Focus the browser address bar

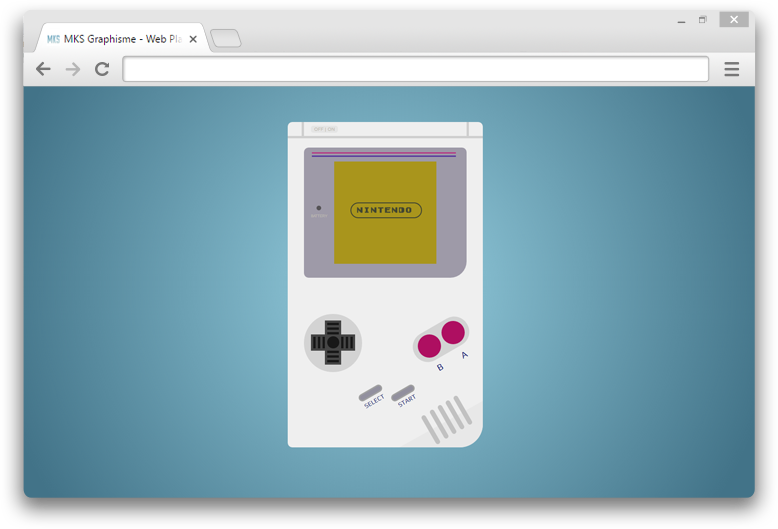pos(416,69)
